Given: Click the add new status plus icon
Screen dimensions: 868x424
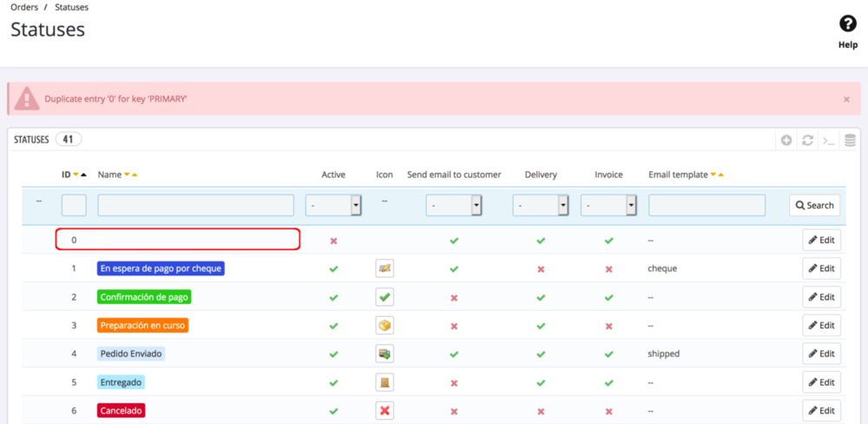Looking at the screenshot, I should tap(786, 140).
